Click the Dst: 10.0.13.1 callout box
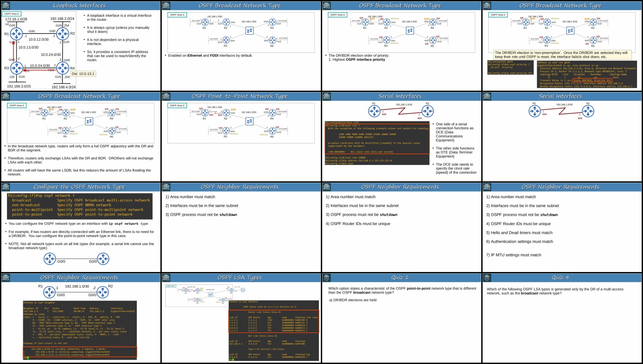The height and width of the screenshot is (364, 643). 83,74
